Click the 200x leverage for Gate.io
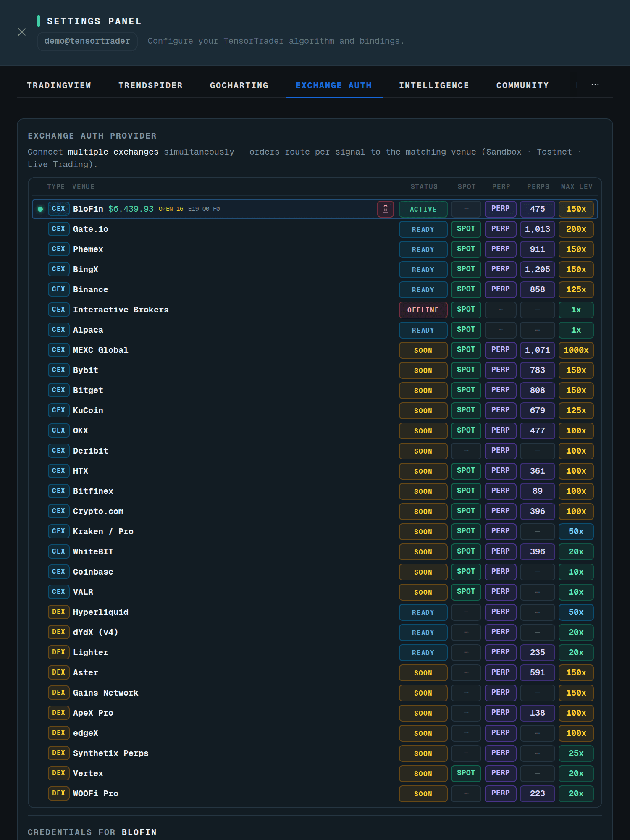This screenshot has height=840, width=630. coord(576,229)
